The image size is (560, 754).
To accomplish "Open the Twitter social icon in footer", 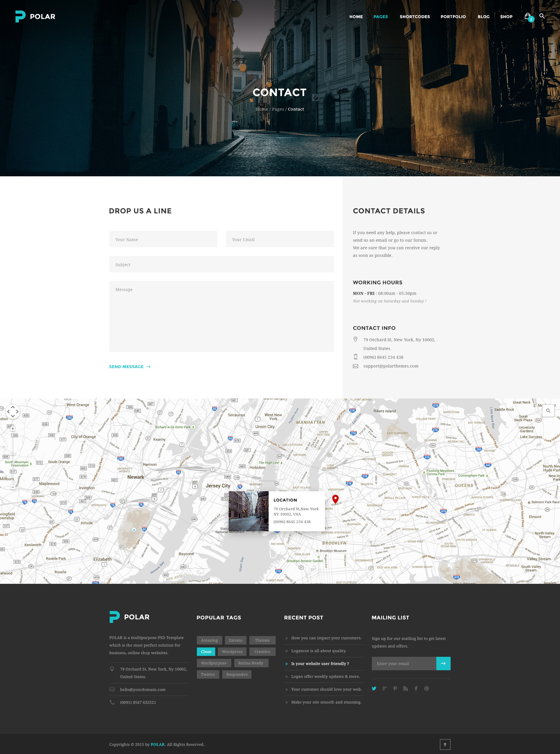I will (x=374, y=688).
